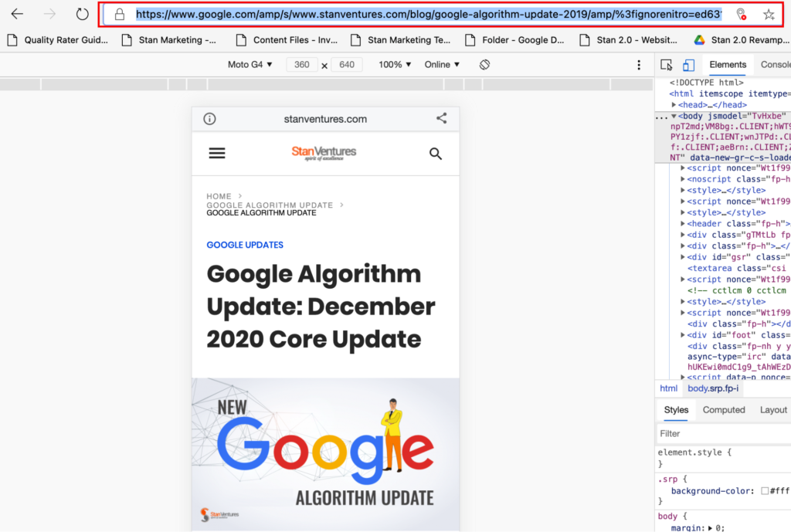Open the hamburger menu on Stan Ventures page
The height and width of the screenshot is (532, 791).
[x=217, y=154]
